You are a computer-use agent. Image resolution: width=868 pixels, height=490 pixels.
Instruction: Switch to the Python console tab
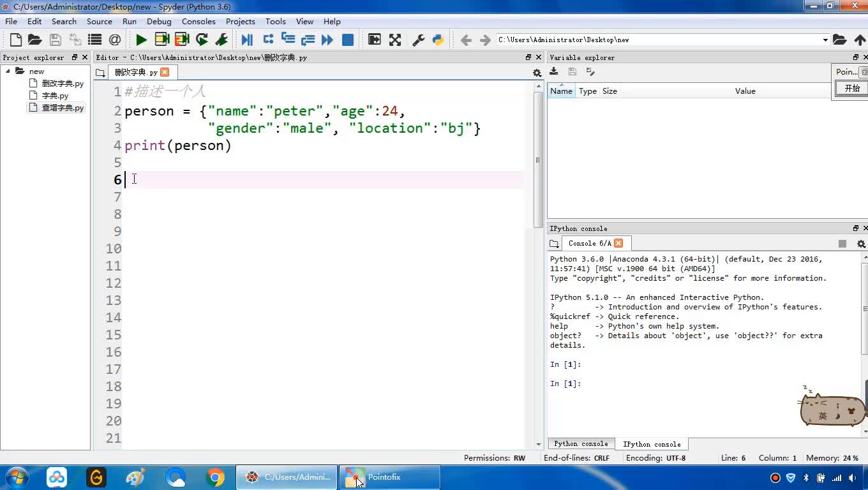(581, 444)
